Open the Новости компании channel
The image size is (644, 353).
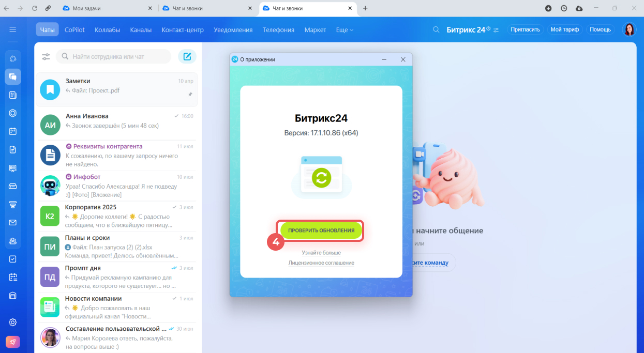click(x=118, y=308)
